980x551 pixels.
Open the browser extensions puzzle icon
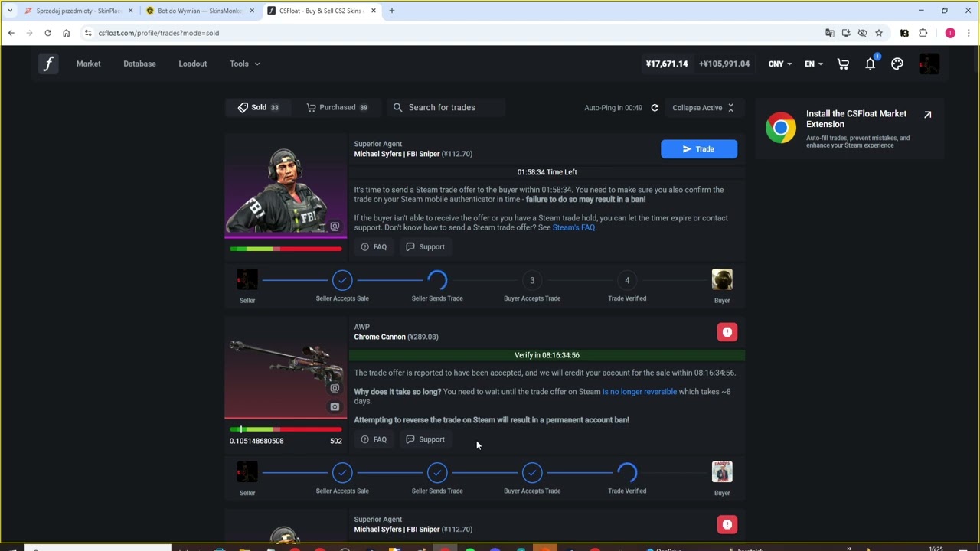point(923,33)
